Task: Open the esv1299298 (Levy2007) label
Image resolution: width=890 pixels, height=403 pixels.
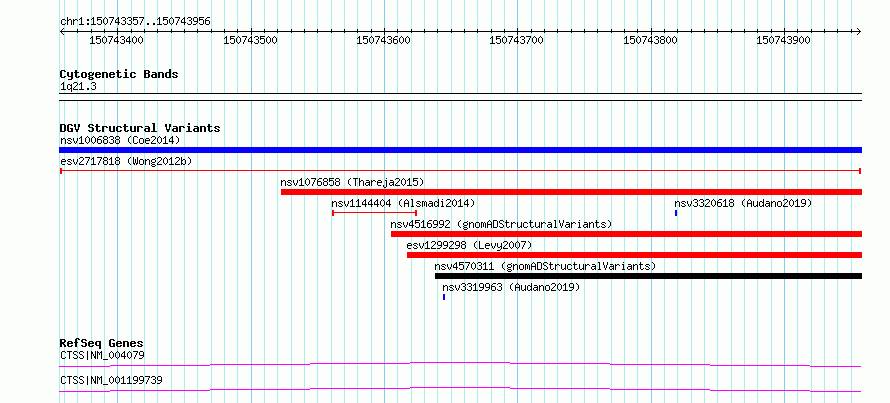Action: coord(469,245)
